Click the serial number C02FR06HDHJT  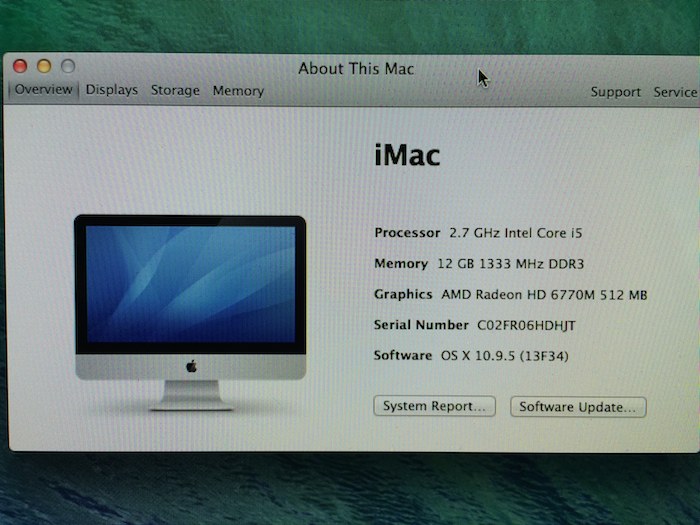coord(527,325)
